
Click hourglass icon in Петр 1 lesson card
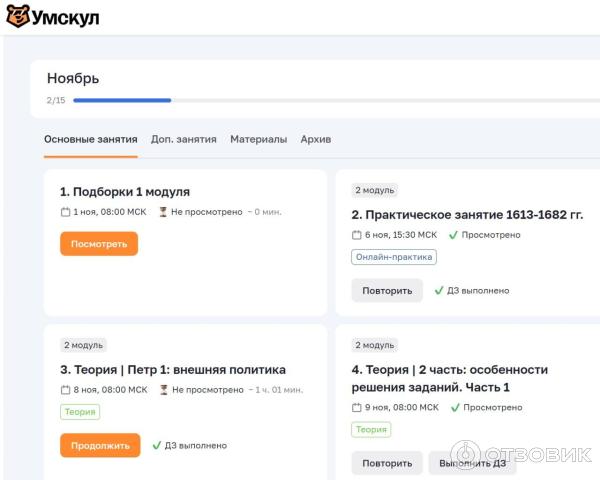click(163, 390)
